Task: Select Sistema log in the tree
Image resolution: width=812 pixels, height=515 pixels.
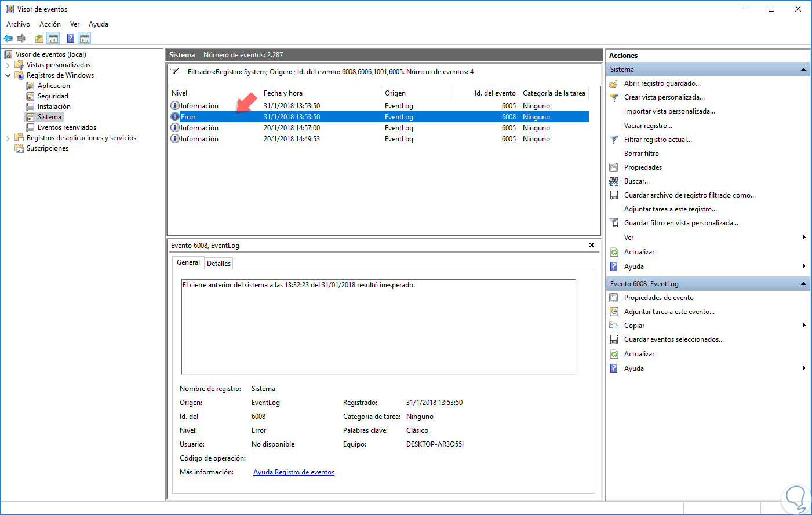Action: (49, 117)
